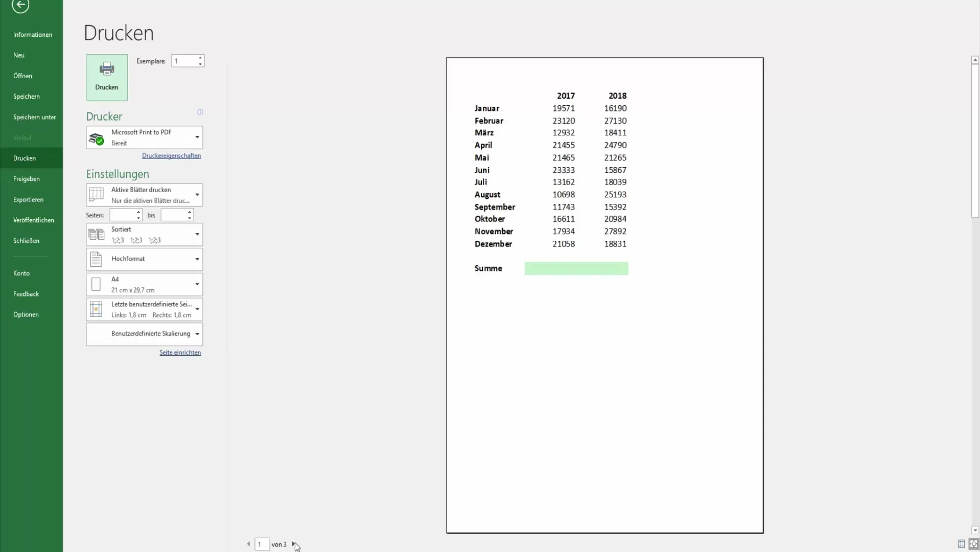This screenshot has width=980, height=552.
Task: Click the Drucken printer button
Action: pyautogui.click(x=107, y=77)
